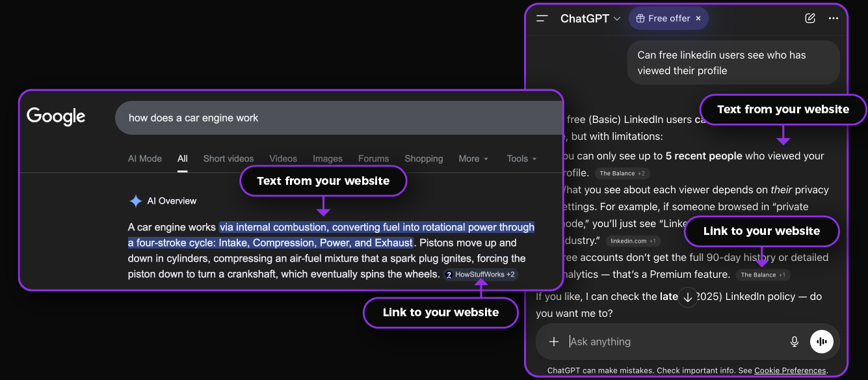Click the Google logo

(x=57, y=117)
